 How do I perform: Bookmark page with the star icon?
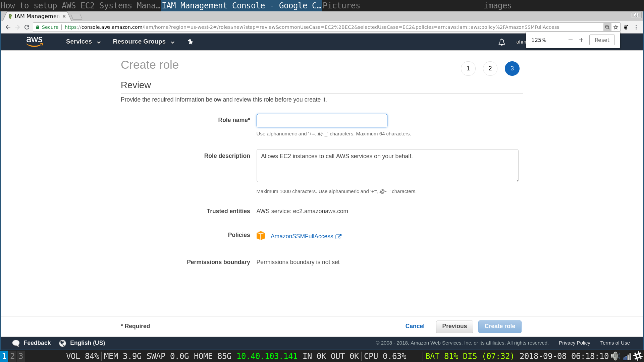point(616,27)
